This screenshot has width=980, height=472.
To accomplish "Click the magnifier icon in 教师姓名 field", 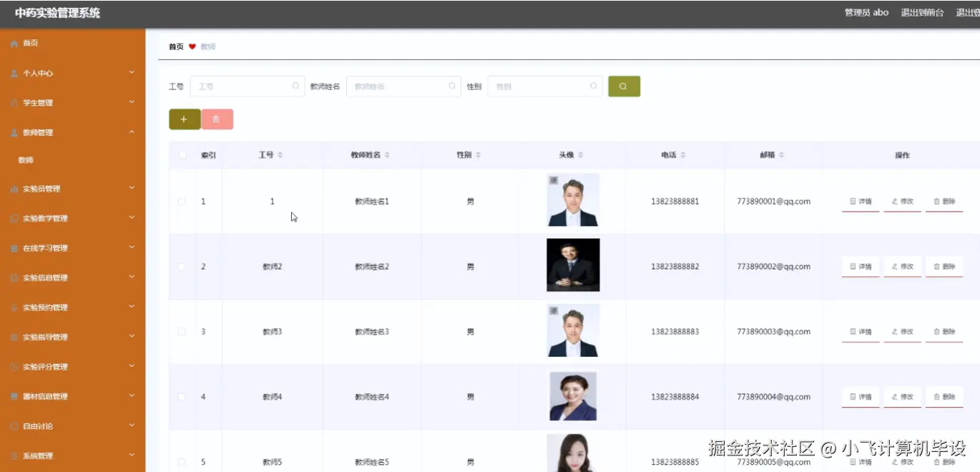I will click(451, 86).
